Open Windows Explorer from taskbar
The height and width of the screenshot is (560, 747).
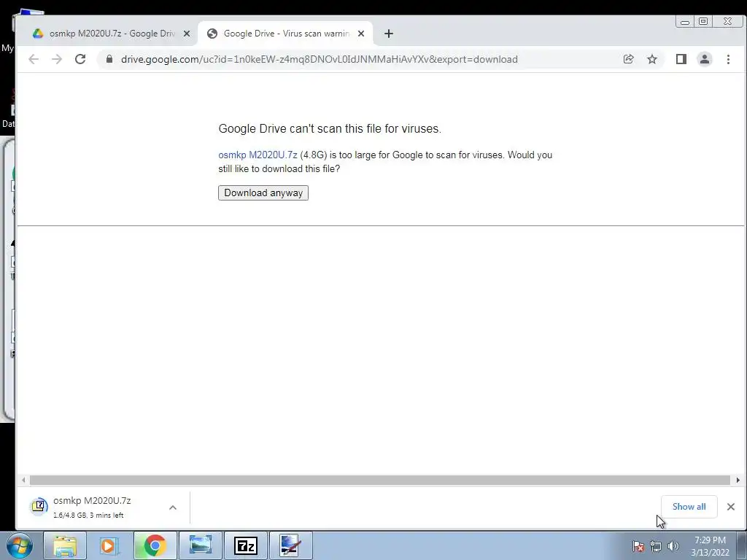65,545
